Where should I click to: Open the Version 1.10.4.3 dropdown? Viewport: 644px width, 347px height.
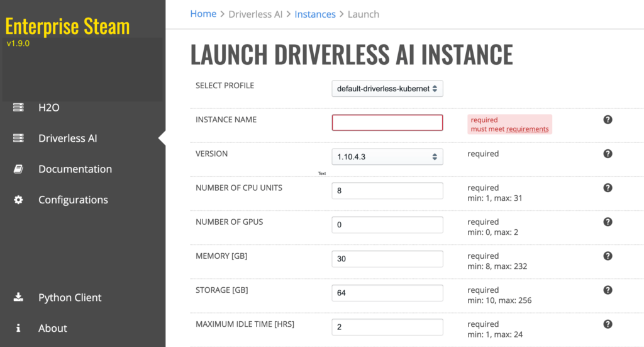pyautogui.click(x=387, y=157)
